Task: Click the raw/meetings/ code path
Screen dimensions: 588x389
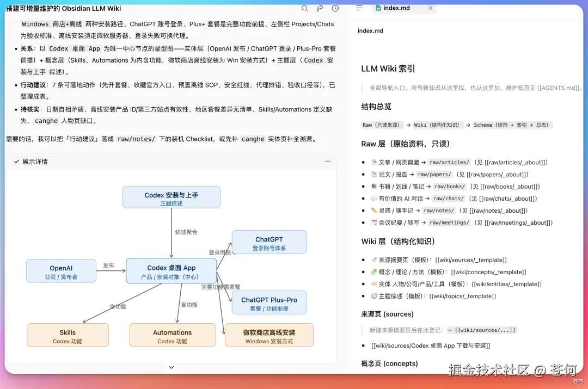Action: (449, 222)
